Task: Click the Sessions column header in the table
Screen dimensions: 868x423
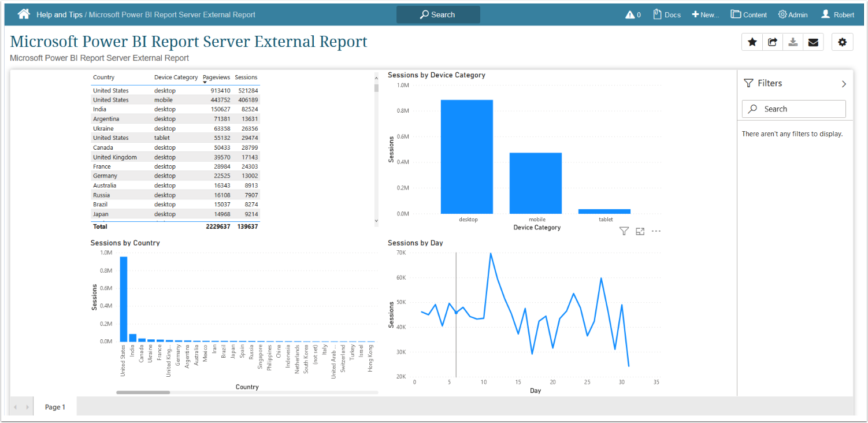Action: [246, 77]
